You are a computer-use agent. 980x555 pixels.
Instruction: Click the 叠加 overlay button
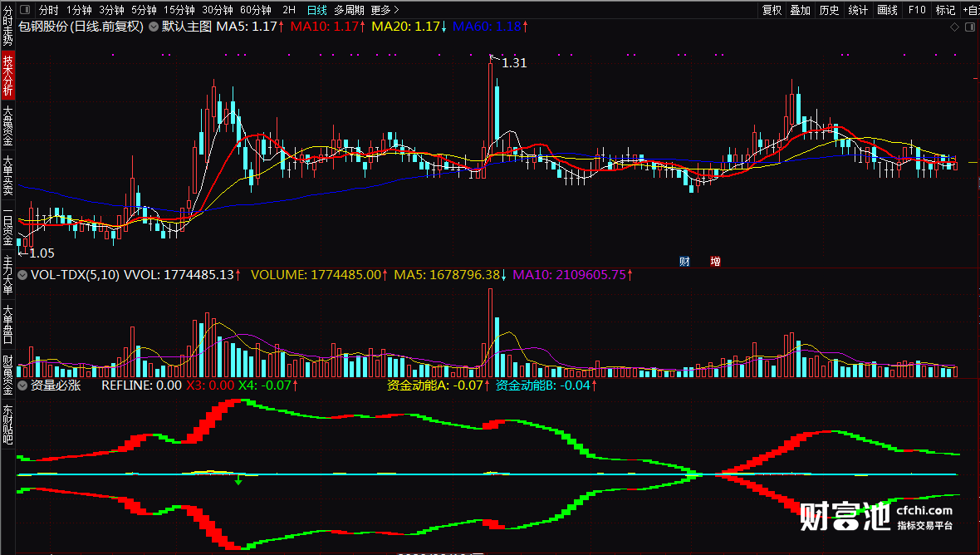pos(800,10)
